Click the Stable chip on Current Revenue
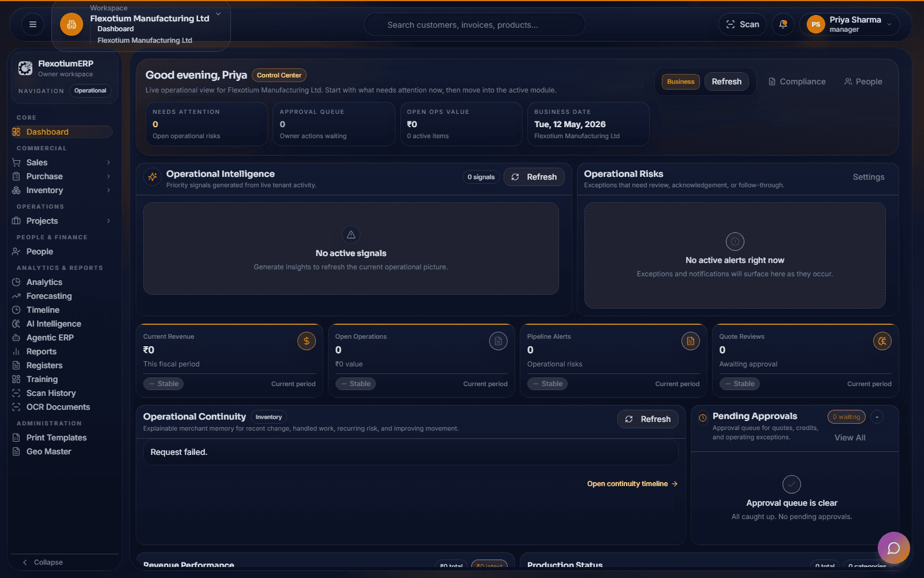The image size is (924, 578). (x=163, y=384)
